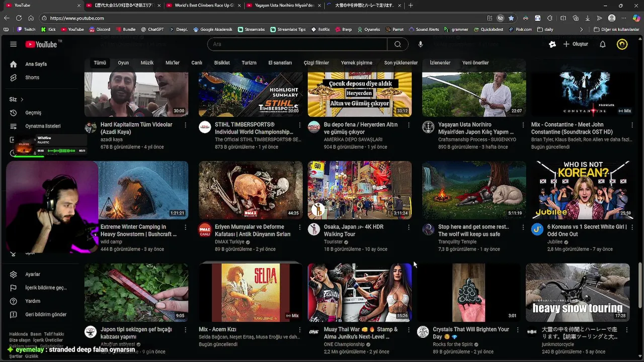Viewport: 644px width, 362px height.
Task: Open Extreme Winter Camping video title
Action: [138, 230]
